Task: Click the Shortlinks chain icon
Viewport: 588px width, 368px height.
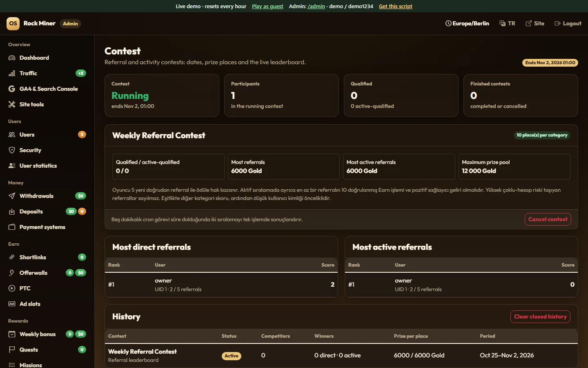Action: 12,257
